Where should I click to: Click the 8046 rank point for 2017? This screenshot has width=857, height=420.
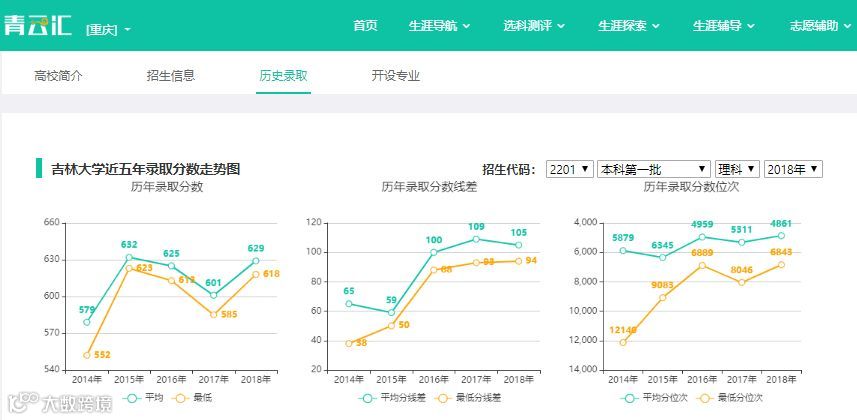(742, 282)
